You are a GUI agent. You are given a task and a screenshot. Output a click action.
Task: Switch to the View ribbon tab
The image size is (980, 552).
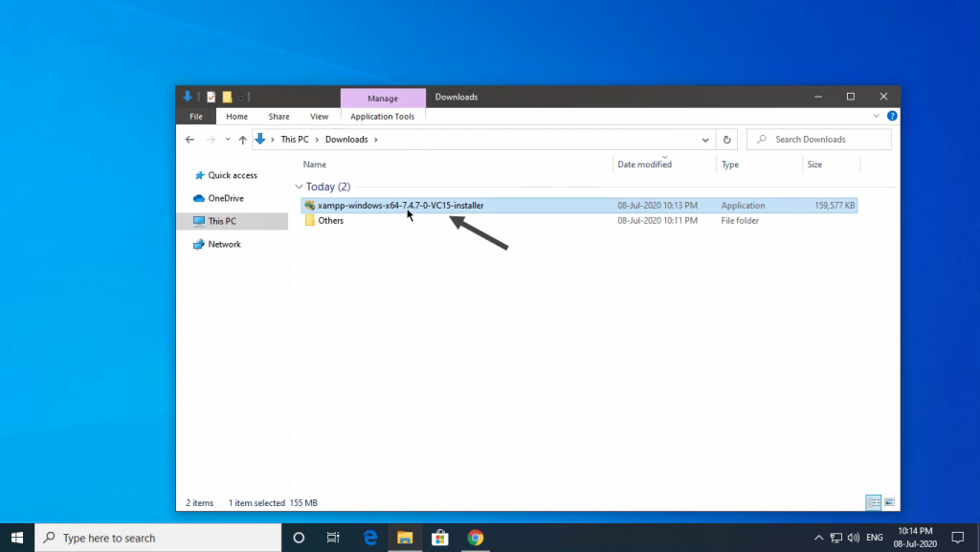point(319,116)
